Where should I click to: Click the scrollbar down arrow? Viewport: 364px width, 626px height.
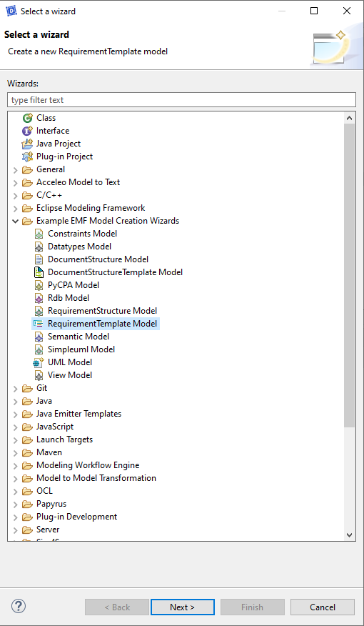pos(349,535)
